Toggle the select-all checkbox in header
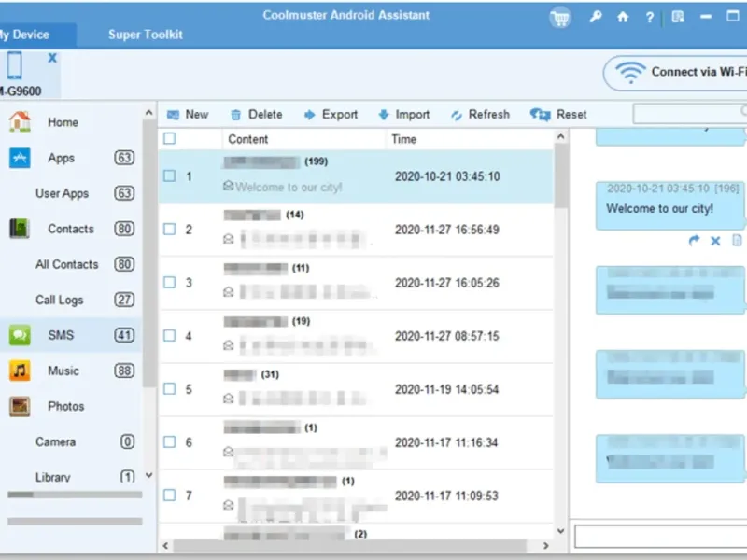Screen dimensions: 747x560 point(169,138)
